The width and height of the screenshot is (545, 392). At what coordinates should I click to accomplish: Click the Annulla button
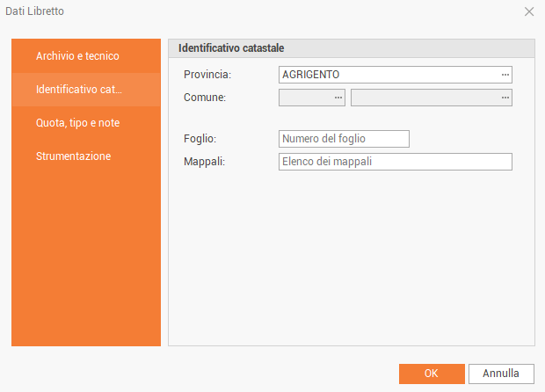[x=501, y=374]
